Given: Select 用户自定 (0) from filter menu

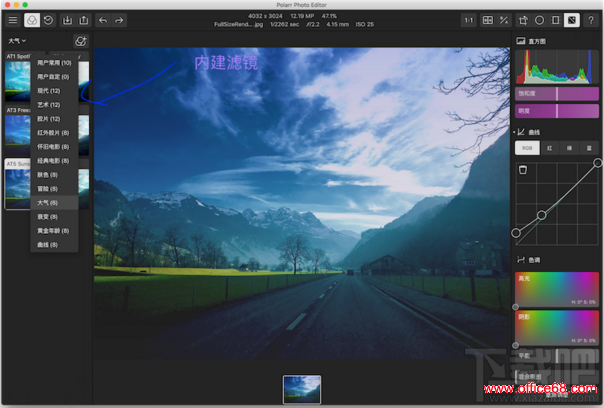Looking at the screenshot, I should 54,77.
